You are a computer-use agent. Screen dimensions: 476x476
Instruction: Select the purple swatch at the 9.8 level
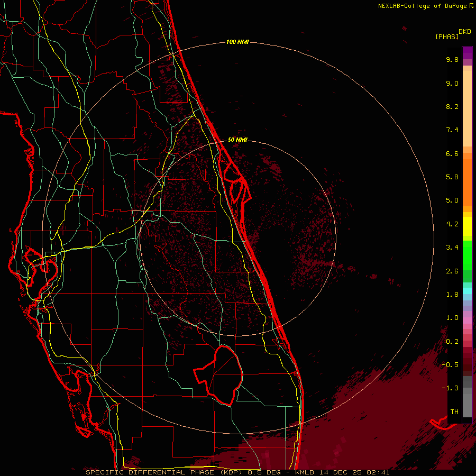(467, 55)
